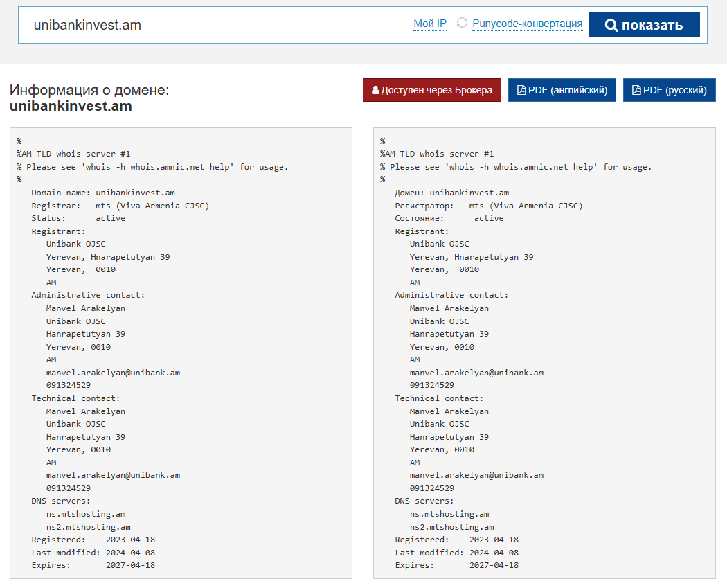Viewport: 727px width, 588px height.
Task: Click the Регистратор line in the right panel
Action: pyautogui.click(x=489, y=206)
